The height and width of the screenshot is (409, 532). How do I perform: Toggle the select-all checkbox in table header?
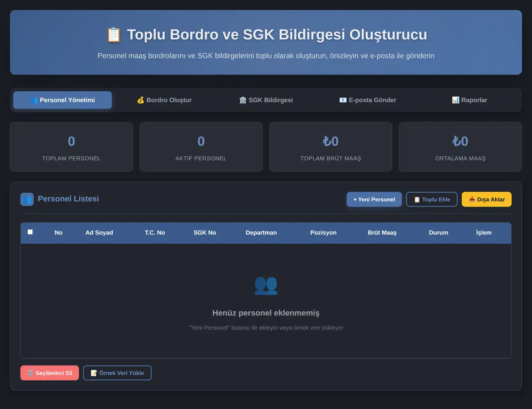tap(30, 232)
